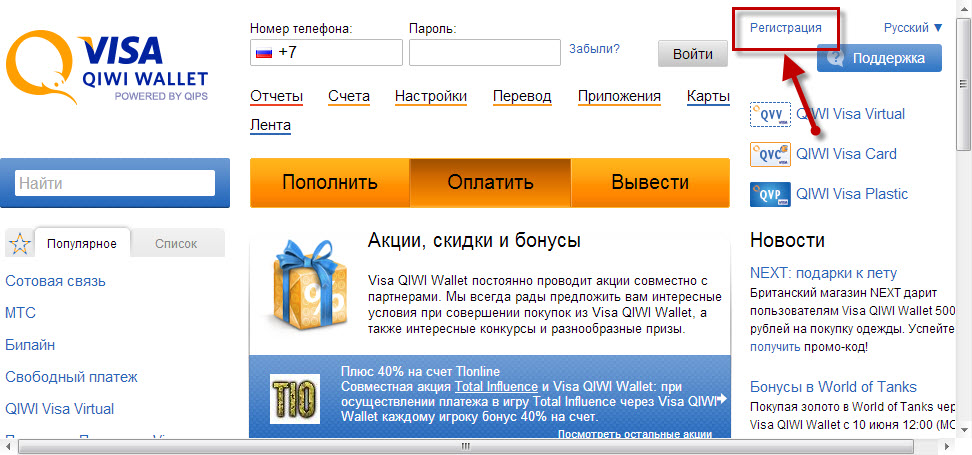972x455 pixels.
Task: Click the QIWI Visa Card QVC icon
Action: [x=771, y=154]
